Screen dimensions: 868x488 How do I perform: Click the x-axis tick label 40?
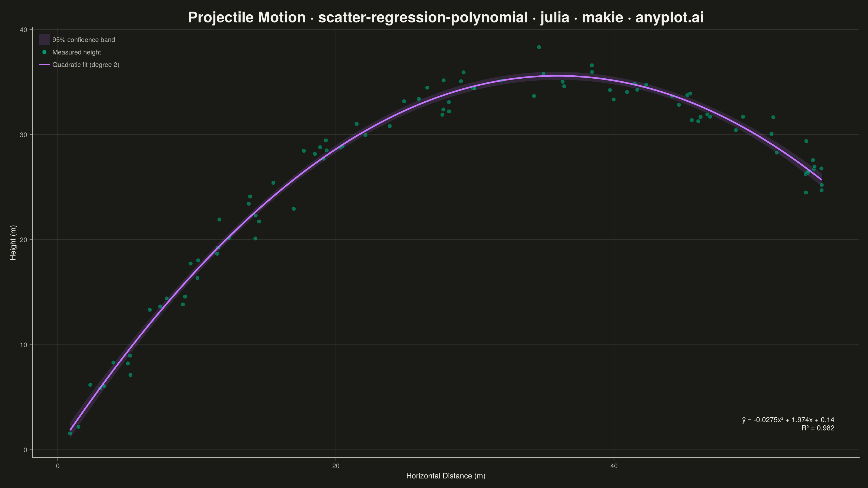614,466
